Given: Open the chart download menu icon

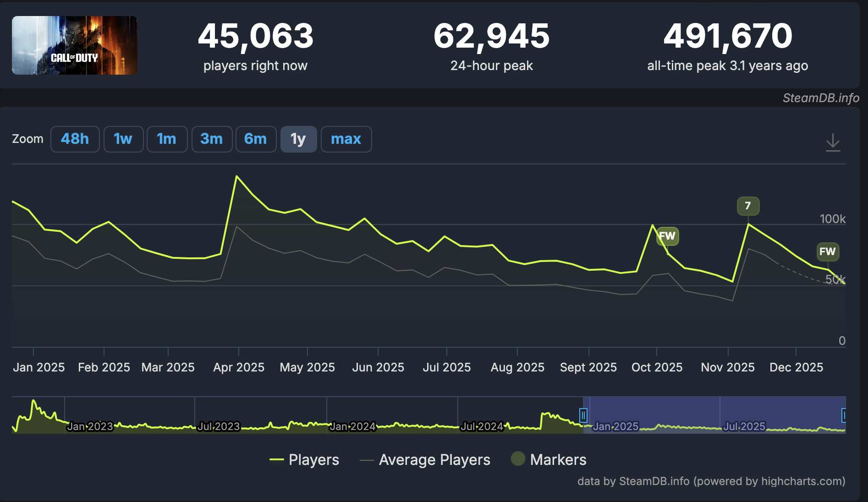Looking at the screenshot, I should (x=833, y=142).
